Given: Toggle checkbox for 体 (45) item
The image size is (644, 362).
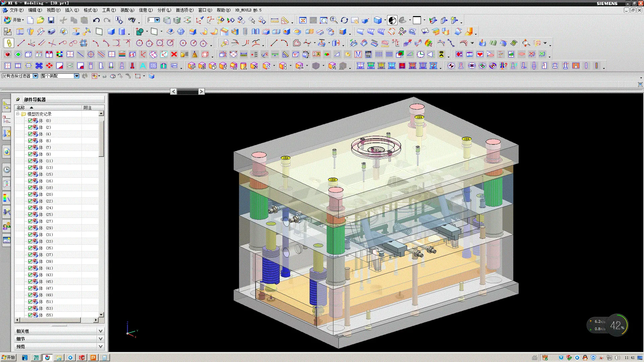Looking at the screenshot, I should click(30, 282).
